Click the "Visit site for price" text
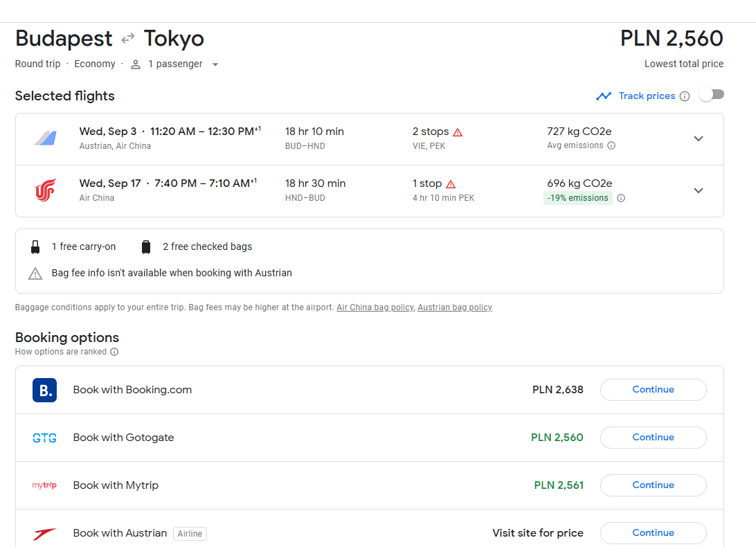 click(538, 533)
